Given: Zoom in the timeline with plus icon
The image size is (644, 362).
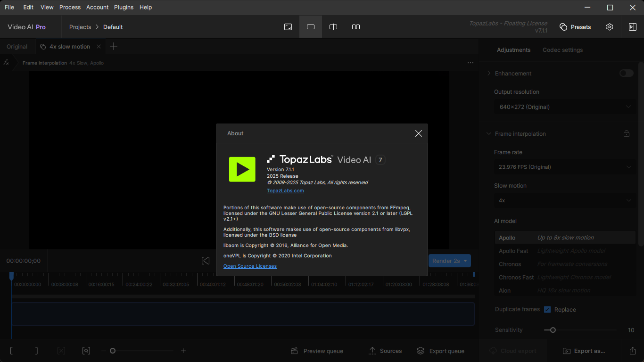Looking at the screenshot, I should coord(183,351).
